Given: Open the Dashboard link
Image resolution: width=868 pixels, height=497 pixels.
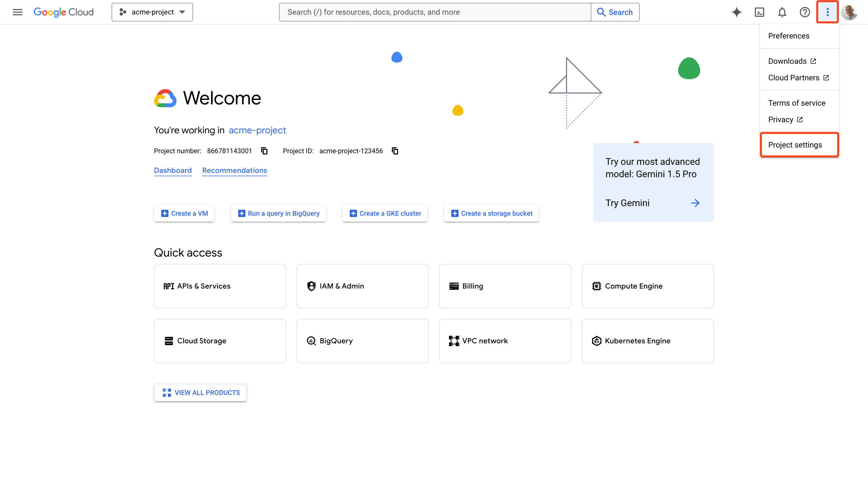Looking at the screenshot, I should pyautogui.click(x=173, y=170).
